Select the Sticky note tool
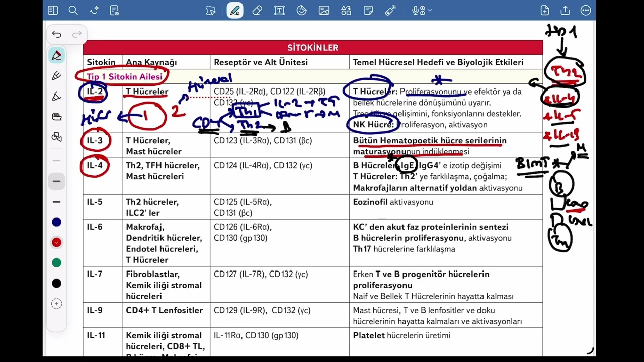Viewport: 644px width, 362px height. point(368,10)
